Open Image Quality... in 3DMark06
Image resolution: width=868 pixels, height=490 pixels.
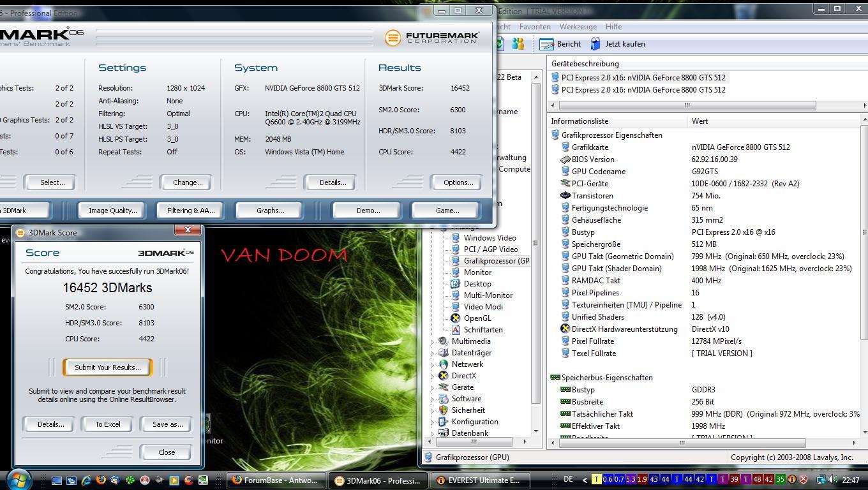[x=112, y=211]
